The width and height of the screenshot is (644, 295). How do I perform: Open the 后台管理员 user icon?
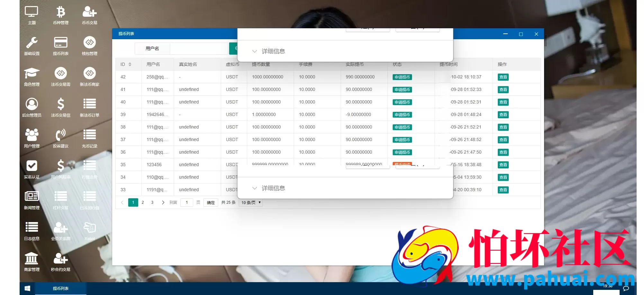[x=31, y=108]
